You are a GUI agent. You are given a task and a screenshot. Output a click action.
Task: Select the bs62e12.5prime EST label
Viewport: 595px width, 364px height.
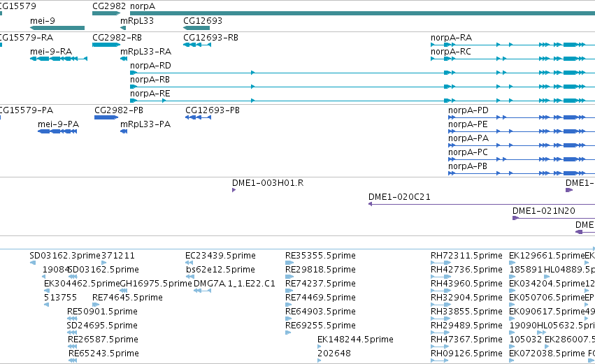coord(220,270)
